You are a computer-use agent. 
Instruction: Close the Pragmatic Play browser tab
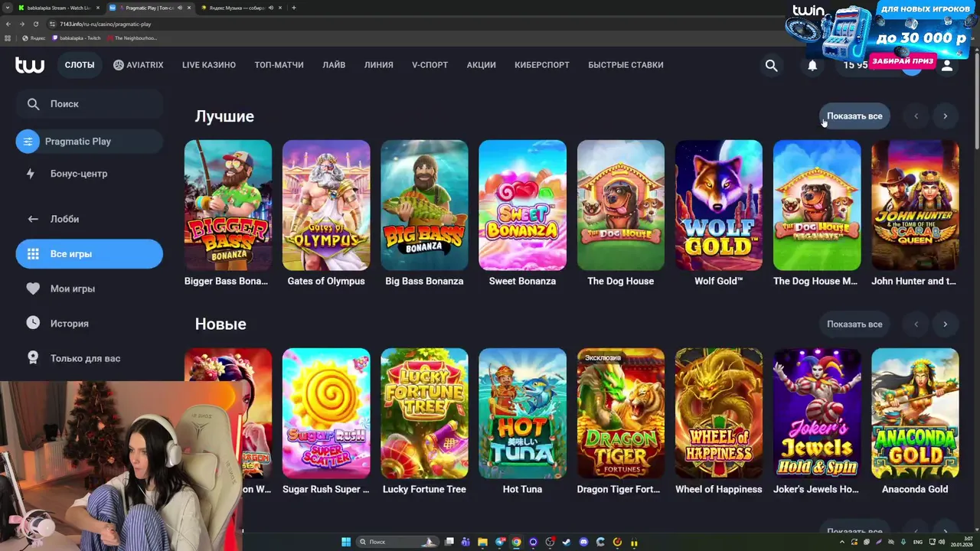[x=189, y=8]
